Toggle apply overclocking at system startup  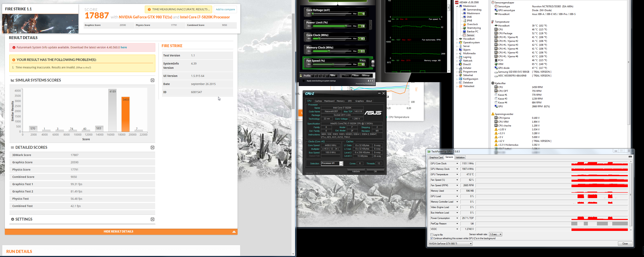tap(303, 81)
